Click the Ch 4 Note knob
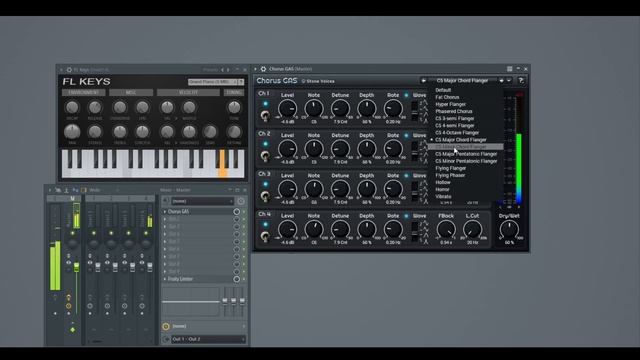 tap(314, 229)
